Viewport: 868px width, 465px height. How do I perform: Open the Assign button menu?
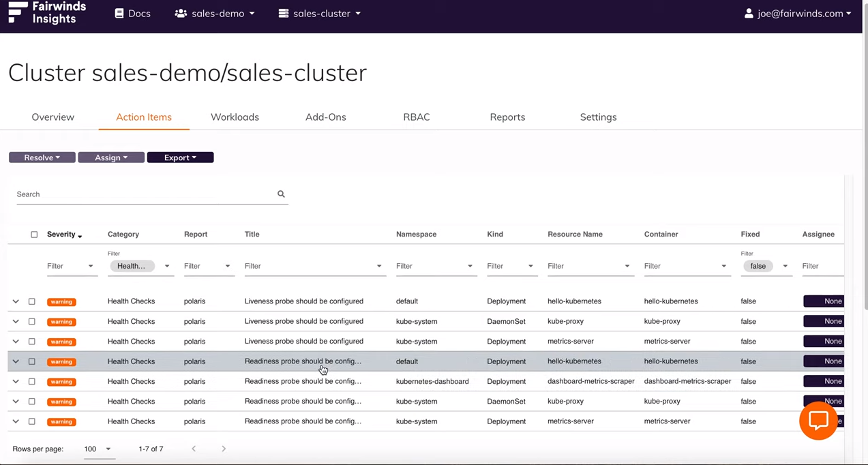click(111, 157)
